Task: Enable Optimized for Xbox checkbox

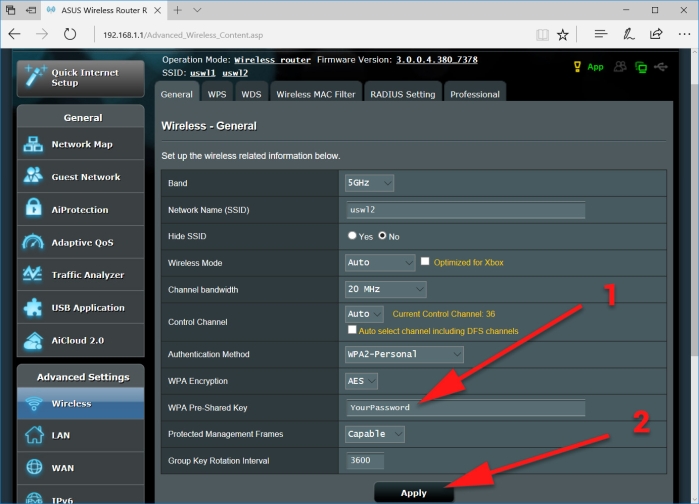Action: point(425,262)
